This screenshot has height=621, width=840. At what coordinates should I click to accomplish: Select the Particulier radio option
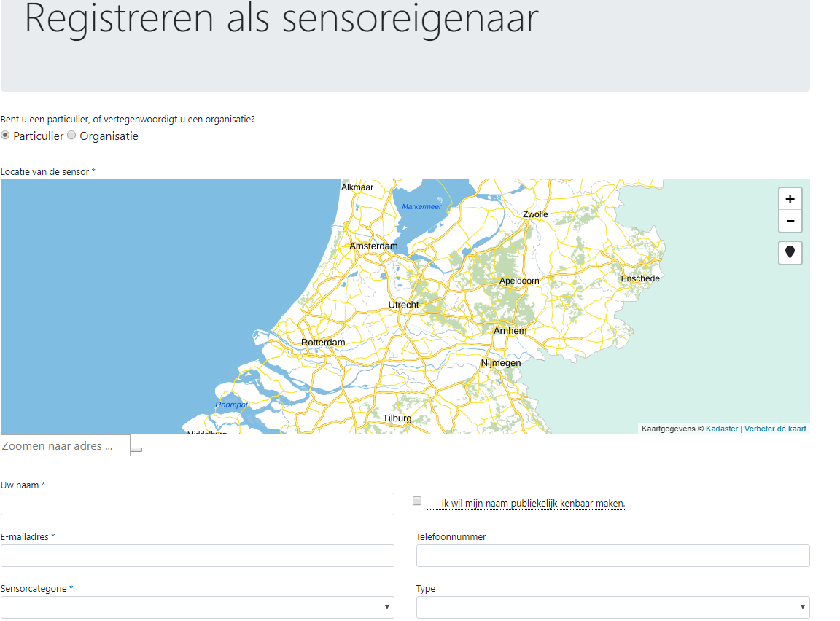[6, 136]
